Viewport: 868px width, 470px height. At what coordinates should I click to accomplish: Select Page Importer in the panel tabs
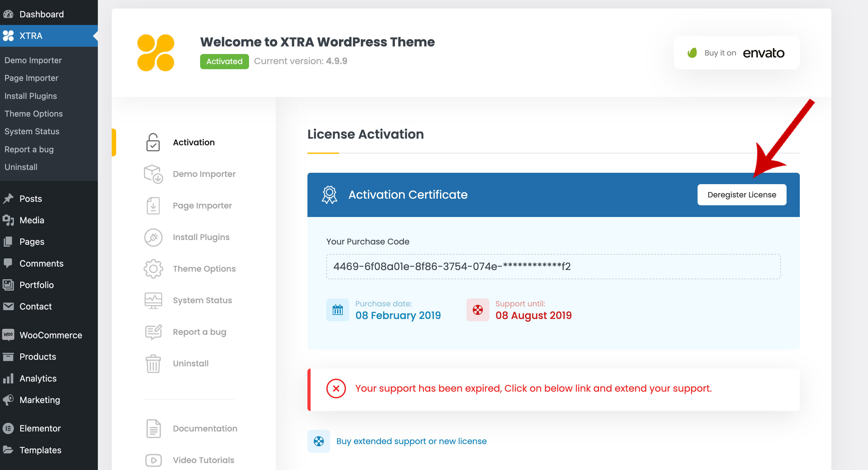pos(202,206)
